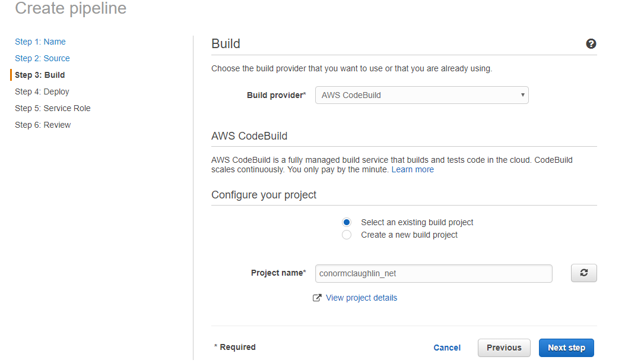Select Step 3: Build in sidebar
644x363 pixels.
pyautogui.click(x=40, y=75)
